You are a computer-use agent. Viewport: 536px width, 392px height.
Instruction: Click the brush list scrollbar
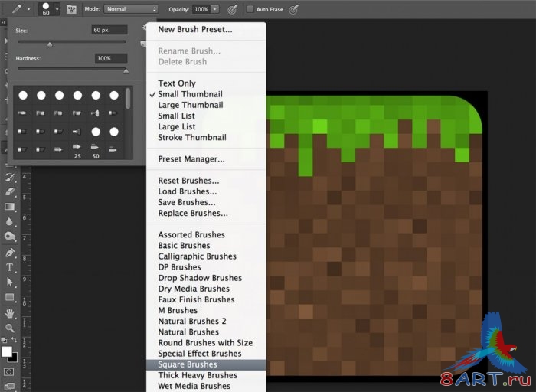pos(128,99)
